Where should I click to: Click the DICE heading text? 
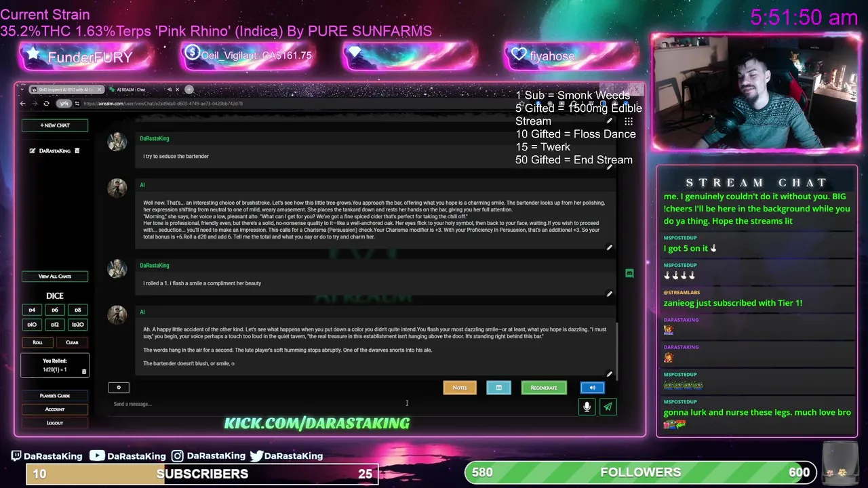[54, 296]
